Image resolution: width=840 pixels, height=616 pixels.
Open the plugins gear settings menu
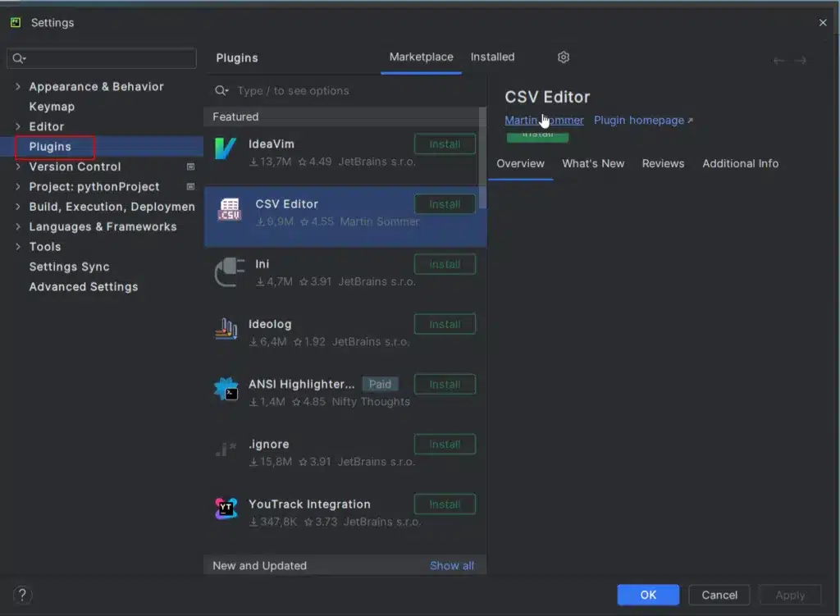[x=563, y=57]
